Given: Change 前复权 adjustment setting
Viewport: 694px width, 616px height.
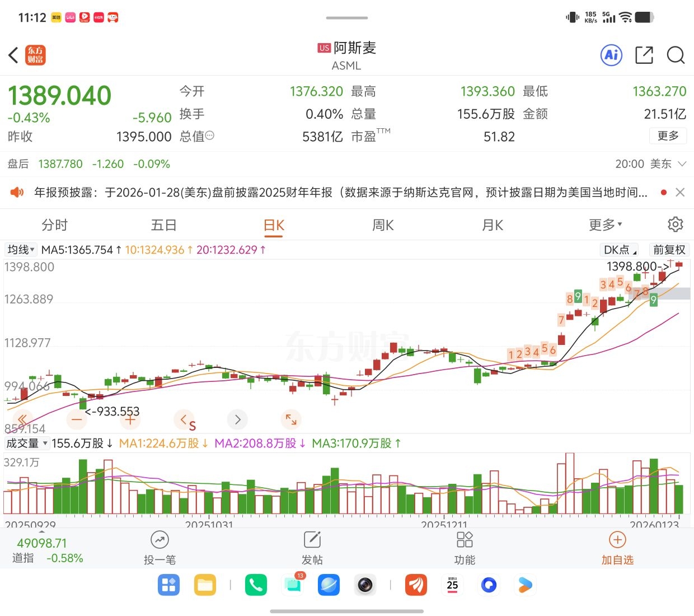Looking at the screenshot, I should tap(669, 250).
